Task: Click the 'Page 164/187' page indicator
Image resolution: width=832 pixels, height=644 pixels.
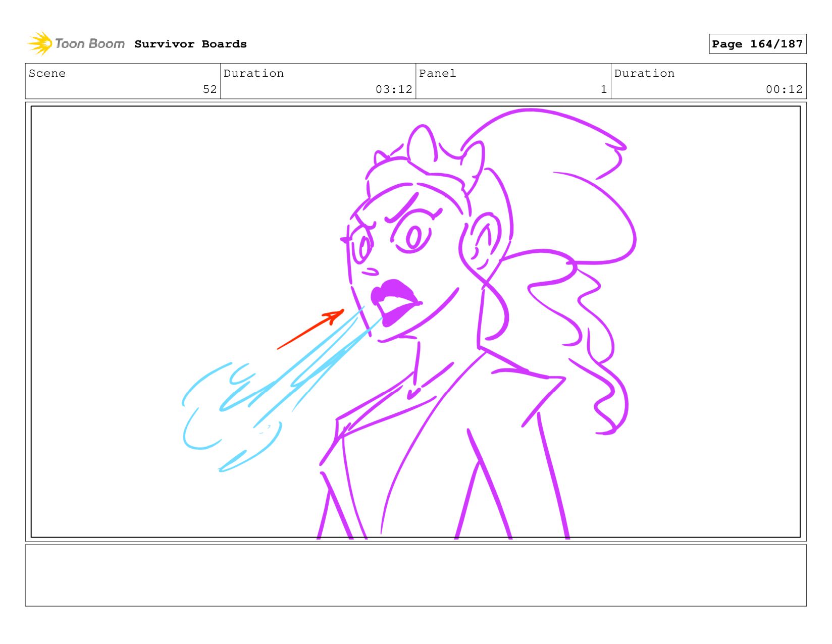Action: pos(757,44)
